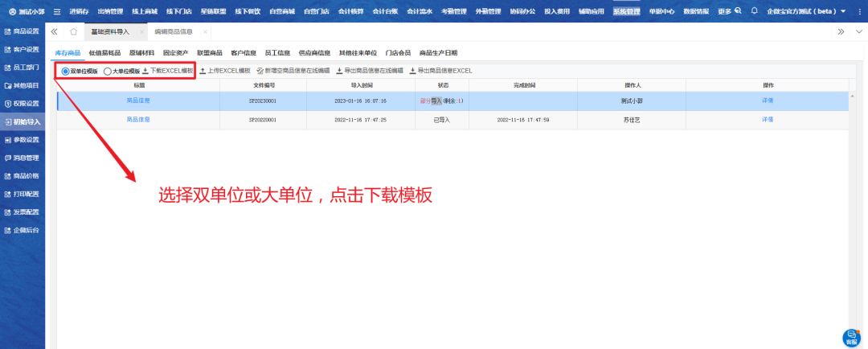Click 详情 link for file SP20220001
Viewport: 868px width, 349px height.
click(768, 119)
